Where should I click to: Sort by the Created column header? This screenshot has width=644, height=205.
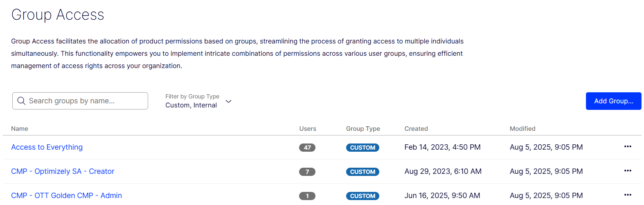point(416,129)
